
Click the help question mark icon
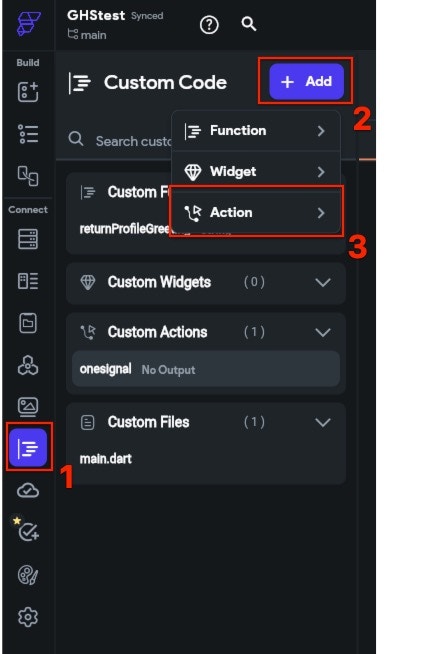click(209, 25)
